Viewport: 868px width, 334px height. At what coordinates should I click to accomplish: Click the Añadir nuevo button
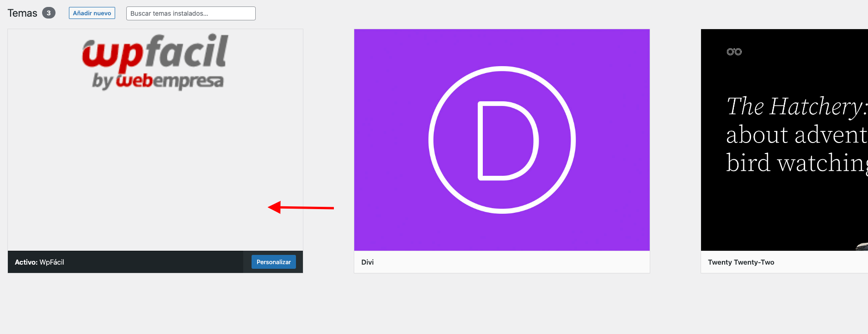[92, 13]
